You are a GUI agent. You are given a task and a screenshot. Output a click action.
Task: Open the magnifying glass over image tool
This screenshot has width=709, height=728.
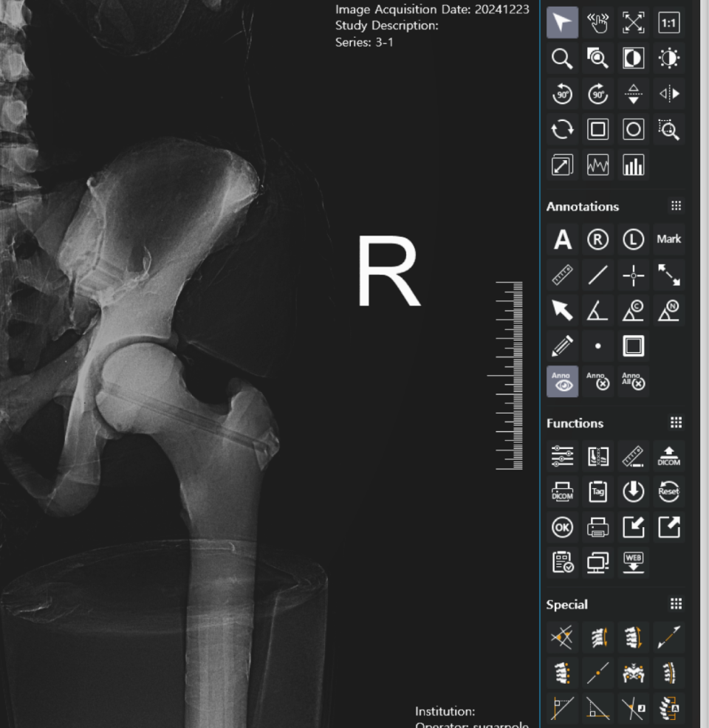(598, 58)
